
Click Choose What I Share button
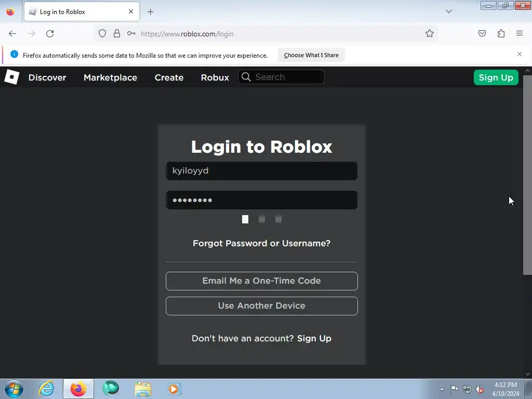(x=311, y=55)
